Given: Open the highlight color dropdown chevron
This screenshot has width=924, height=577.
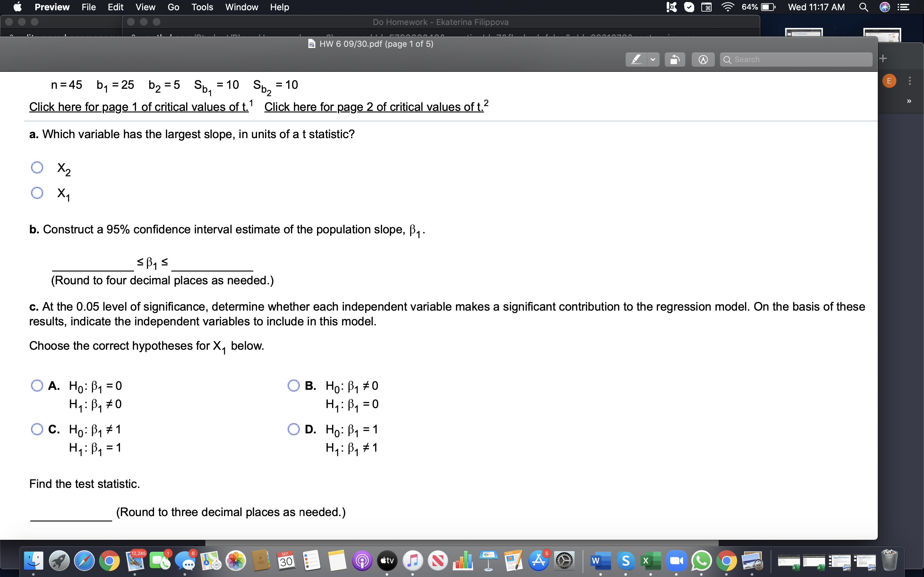Looking at the screenshot, I should pyautogui.click(x=653, y=59).
